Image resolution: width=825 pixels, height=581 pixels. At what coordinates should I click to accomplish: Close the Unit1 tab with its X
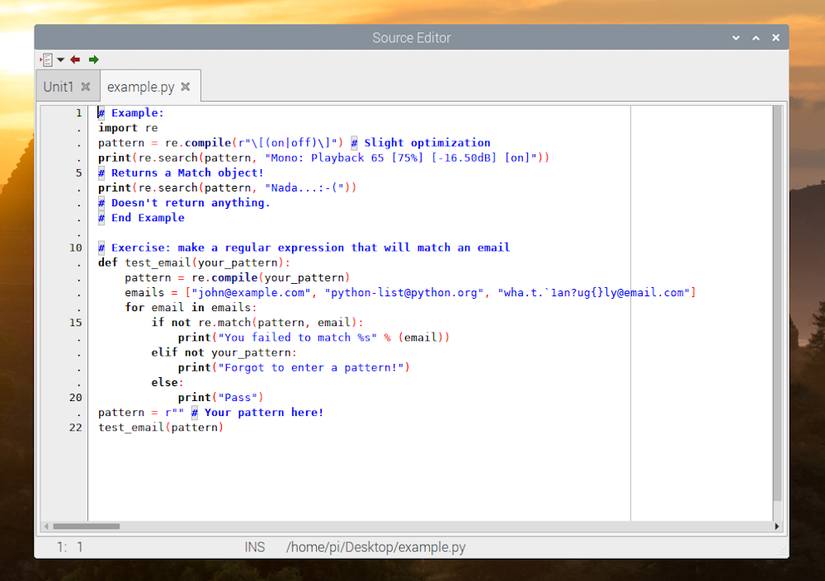84,86
